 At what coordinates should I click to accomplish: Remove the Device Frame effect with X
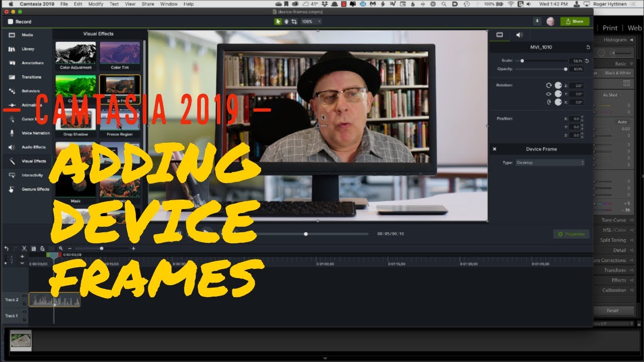(x=495, y=149)
